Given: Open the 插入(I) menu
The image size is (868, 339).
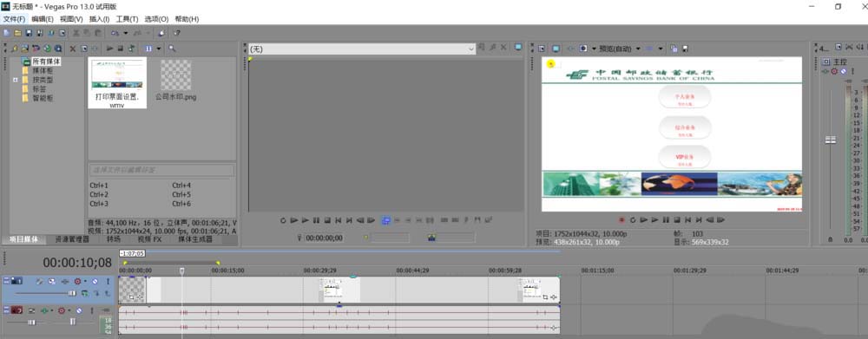Looking at the screenshot, I should [x=99, y=19].
